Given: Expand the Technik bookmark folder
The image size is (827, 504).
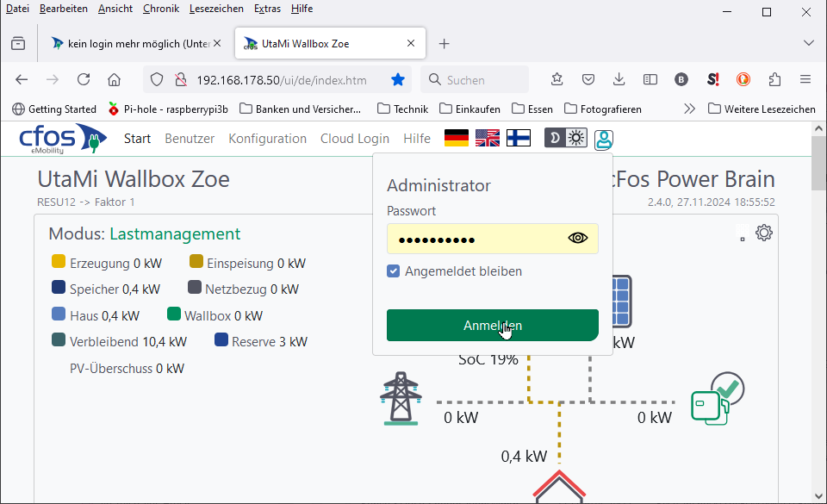Looking at the screenshot, I should click(x=403, y=109).
